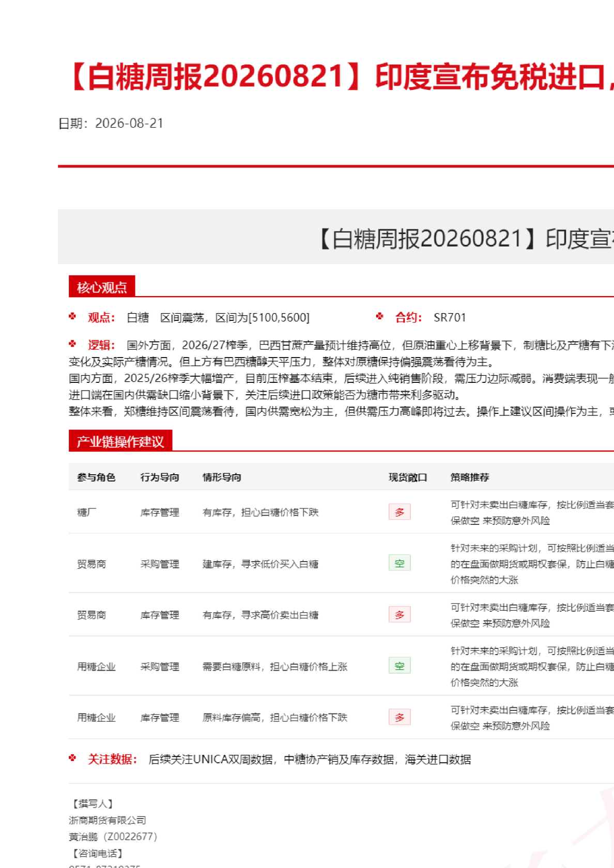Image resolution: width=614 pixels, height=868 pixels.
Task: Click the date text 日期：2026-08-21
Action: pyautogui.click(x=111, y=123)
